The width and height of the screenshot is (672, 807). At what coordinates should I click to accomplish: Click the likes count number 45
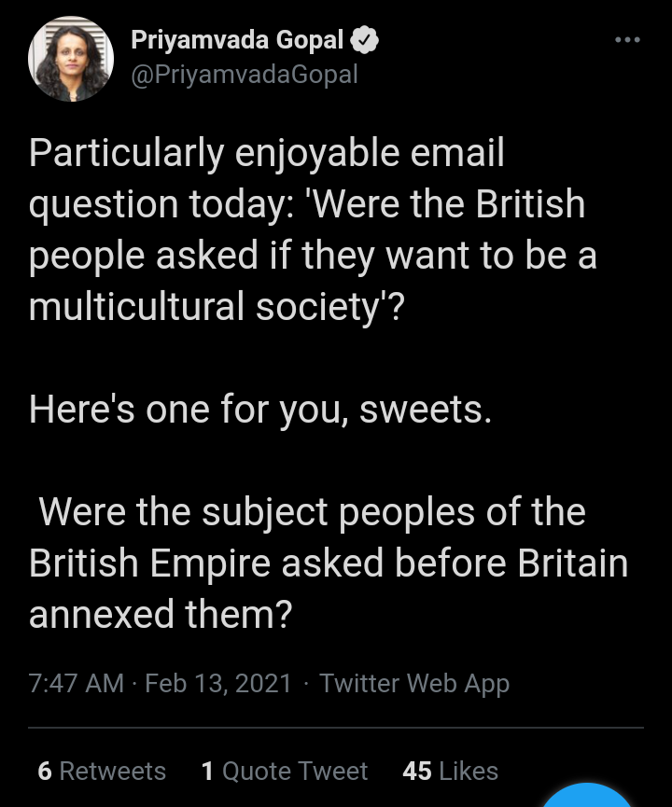(416, 771)
